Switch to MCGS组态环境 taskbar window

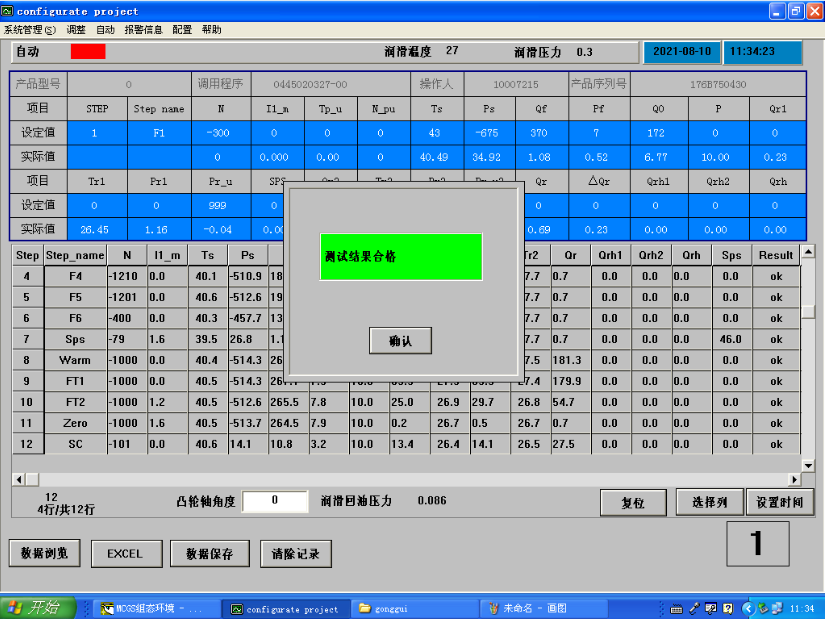155,608
